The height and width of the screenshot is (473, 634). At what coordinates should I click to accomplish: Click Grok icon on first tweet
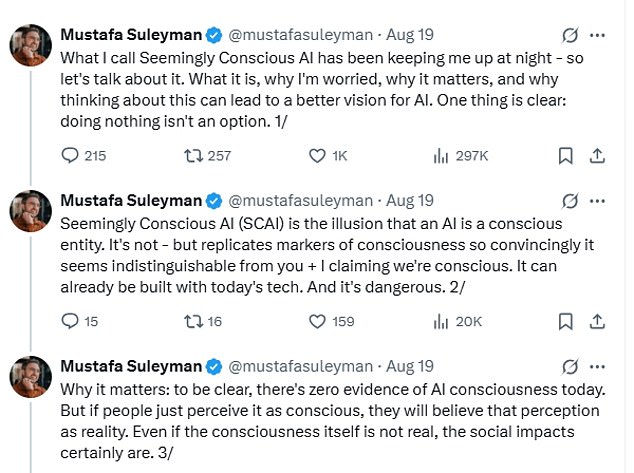[x=570, y=35]
